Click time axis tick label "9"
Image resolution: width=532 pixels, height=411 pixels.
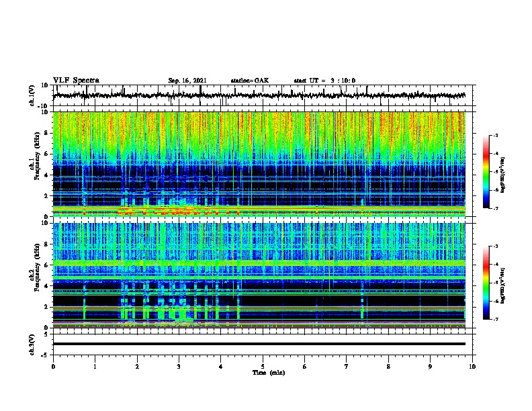(x=430, y=367)
